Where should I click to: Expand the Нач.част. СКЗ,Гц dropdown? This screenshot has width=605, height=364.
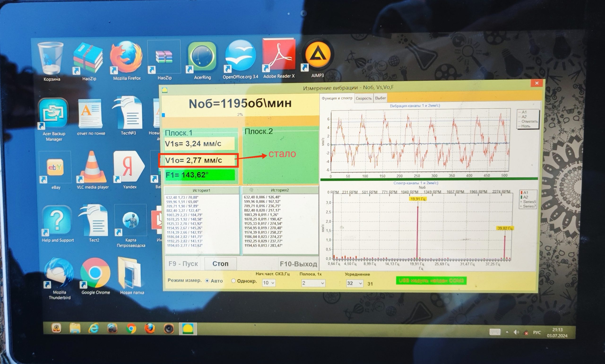pyautogui.click(x=269, y=283)
